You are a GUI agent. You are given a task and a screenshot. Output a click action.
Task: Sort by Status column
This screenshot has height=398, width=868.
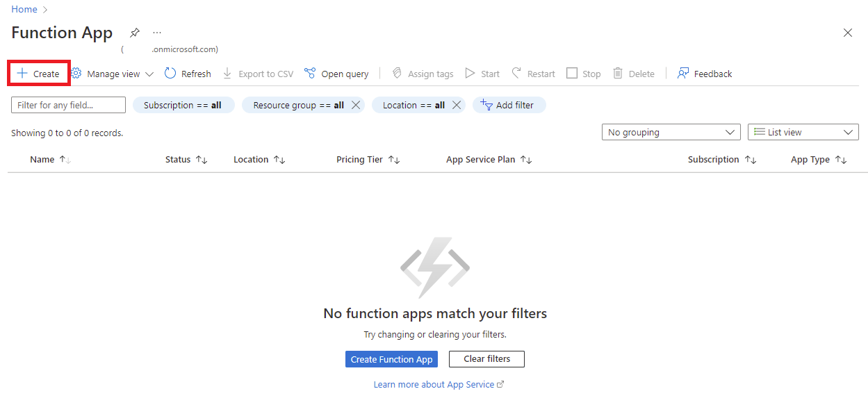186,160
